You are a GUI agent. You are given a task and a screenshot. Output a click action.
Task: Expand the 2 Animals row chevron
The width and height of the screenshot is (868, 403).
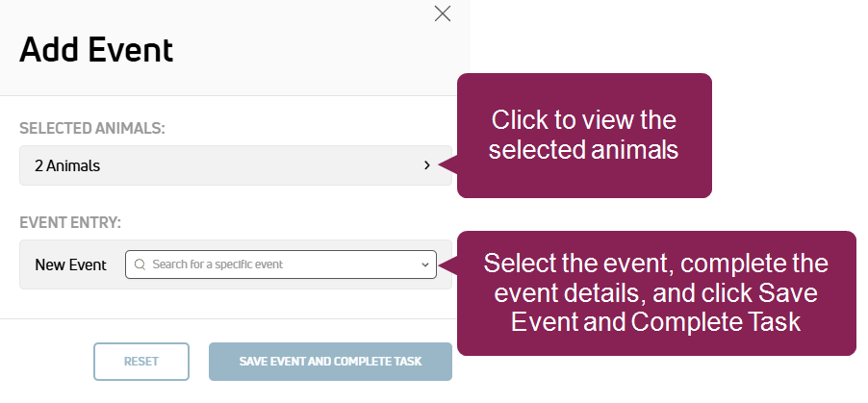427,165
